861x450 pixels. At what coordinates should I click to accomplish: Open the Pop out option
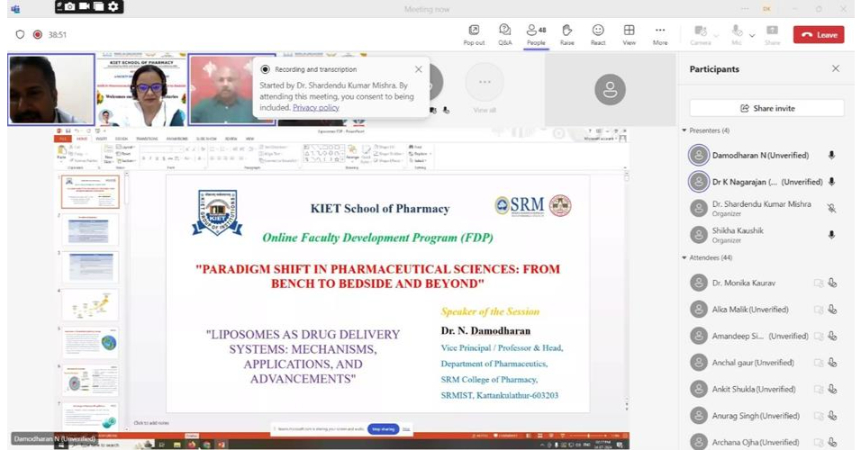pyautogui.click(x=474, y=35)
